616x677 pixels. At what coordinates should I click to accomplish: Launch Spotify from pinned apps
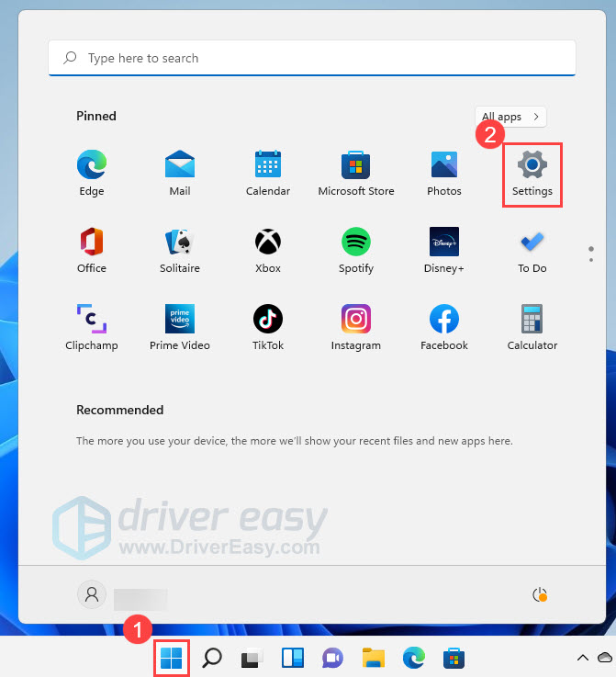pos(356,250)
